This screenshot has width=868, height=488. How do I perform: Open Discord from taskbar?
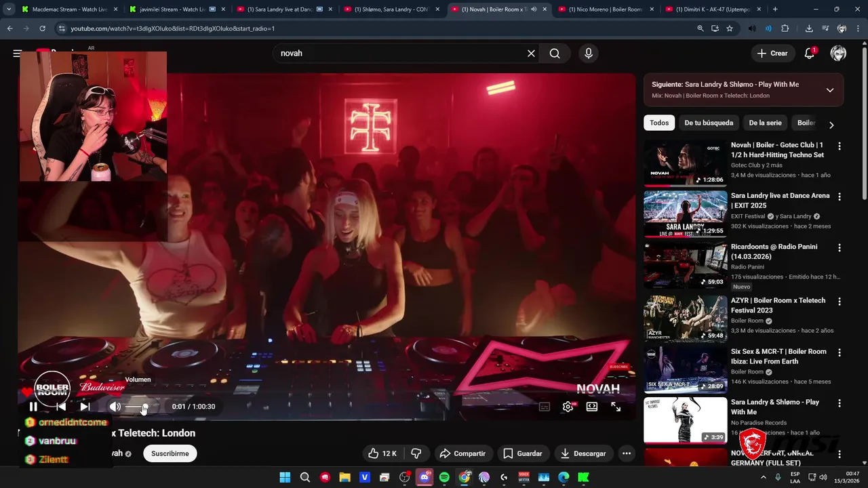click(x=425, y=477)
